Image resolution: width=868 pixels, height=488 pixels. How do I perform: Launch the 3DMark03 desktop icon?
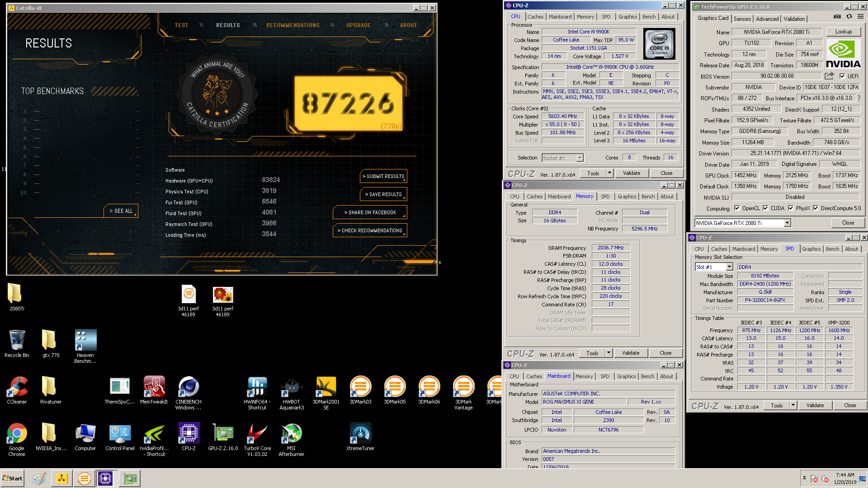pos(360,390)
